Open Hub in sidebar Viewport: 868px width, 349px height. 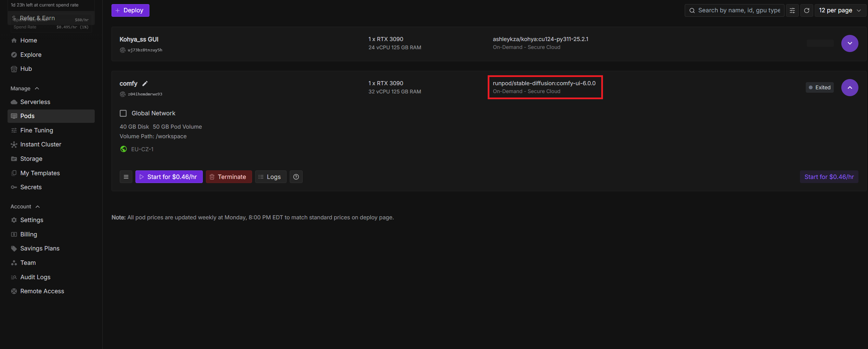click(x=51, y=69)
